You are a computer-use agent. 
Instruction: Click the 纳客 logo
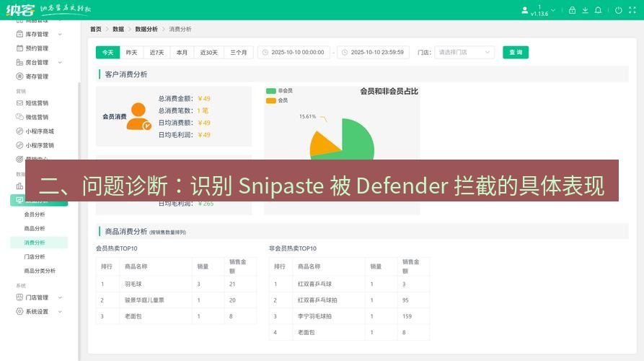[20, 9]
